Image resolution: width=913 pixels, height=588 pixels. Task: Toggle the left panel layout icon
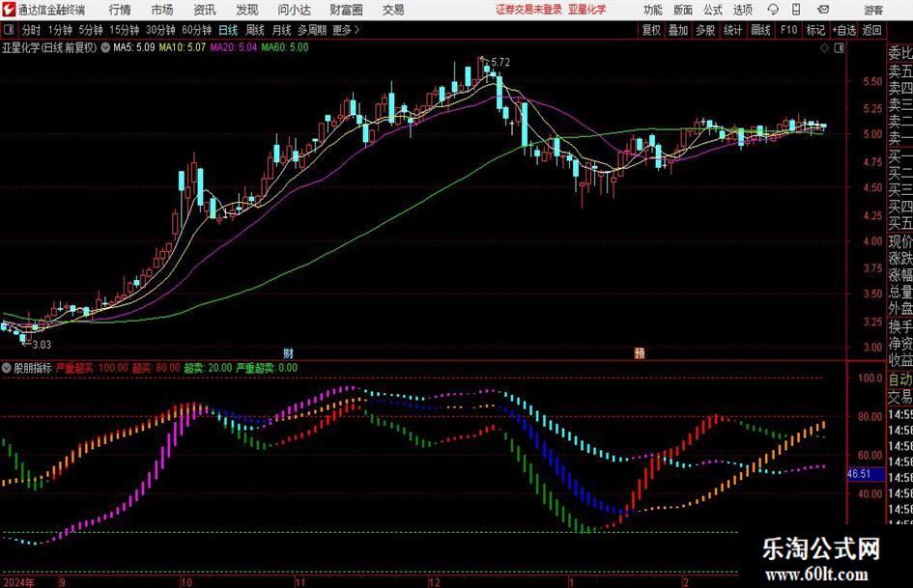(9, 30)
